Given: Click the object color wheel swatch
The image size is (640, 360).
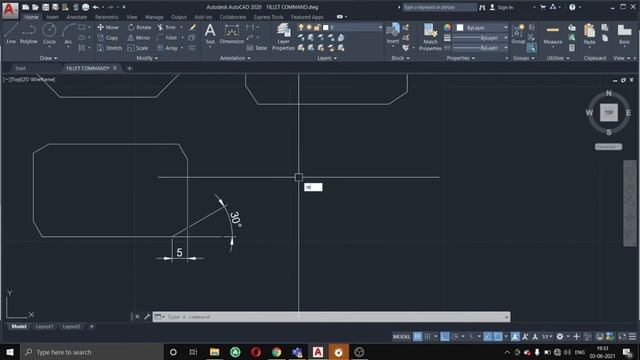Looking at the screenshot, I should pos(447,27).
